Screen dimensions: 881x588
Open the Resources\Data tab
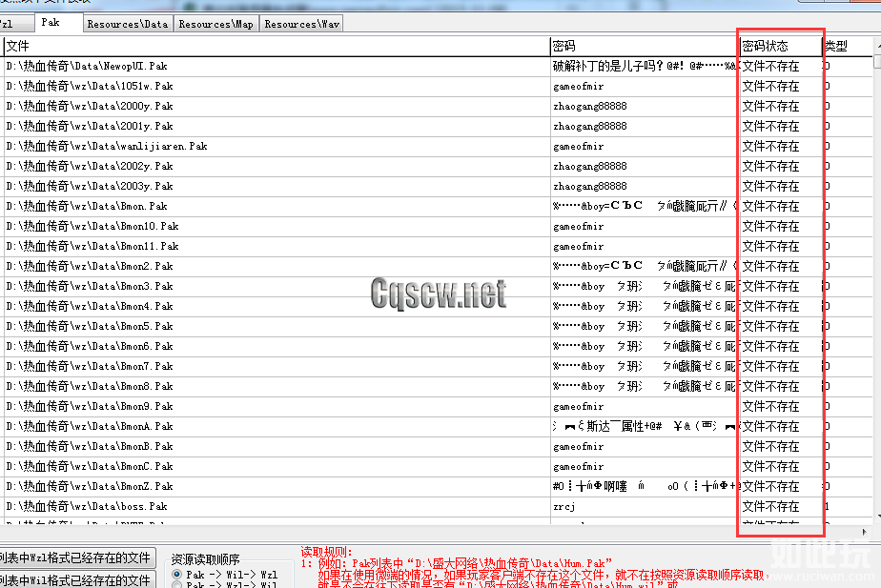click(128, 24)
